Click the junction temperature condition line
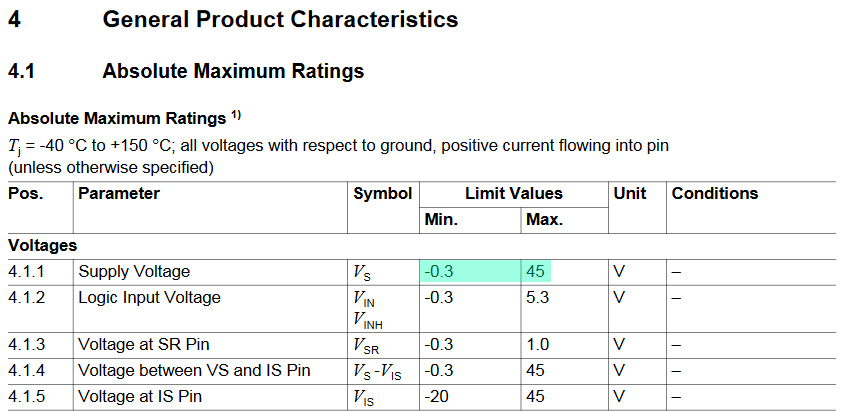Viewport: 842px width, 412px height. 338,145
